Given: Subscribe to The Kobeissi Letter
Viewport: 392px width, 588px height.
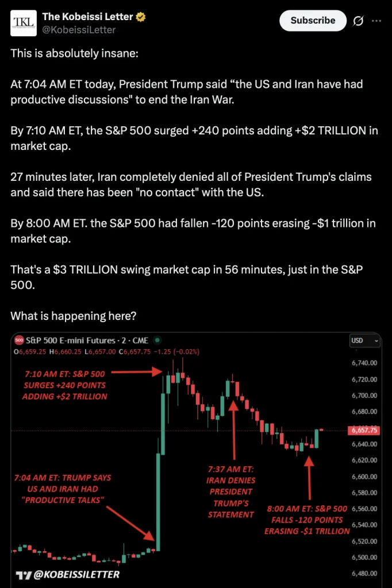Looking at the screenshot, I should [313, 21].
